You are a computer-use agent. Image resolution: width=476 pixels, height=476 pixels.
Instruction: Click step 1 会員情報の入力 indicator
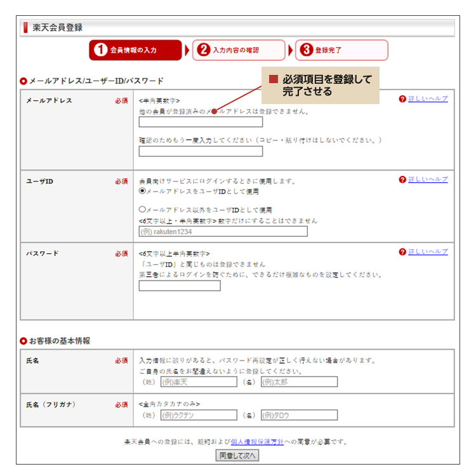click(x=135, y=50)
